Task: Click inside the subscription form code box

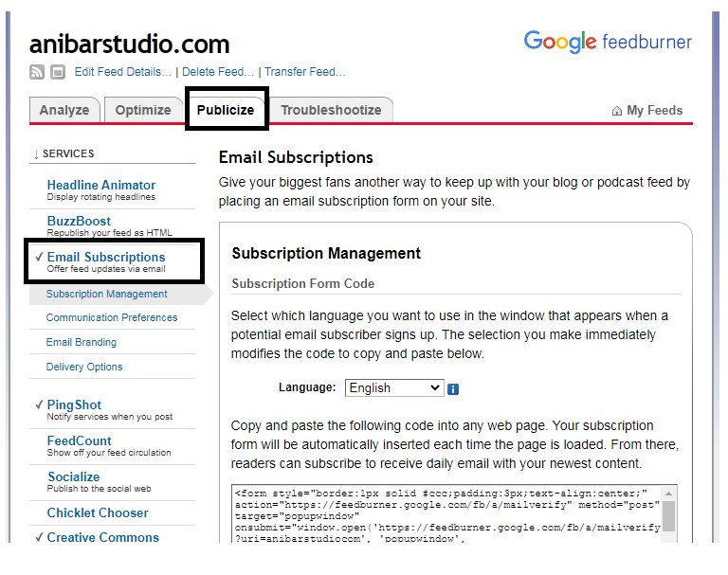Action: pyautogui.click(x=446, y=514)
